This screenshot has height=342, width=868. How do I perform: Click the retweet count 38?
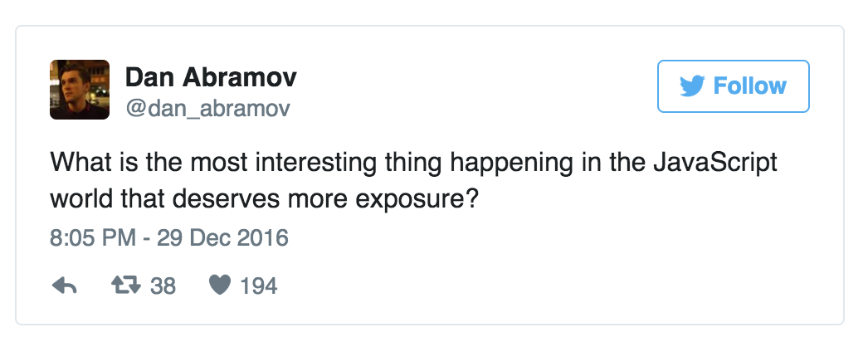tap(163, 286)
